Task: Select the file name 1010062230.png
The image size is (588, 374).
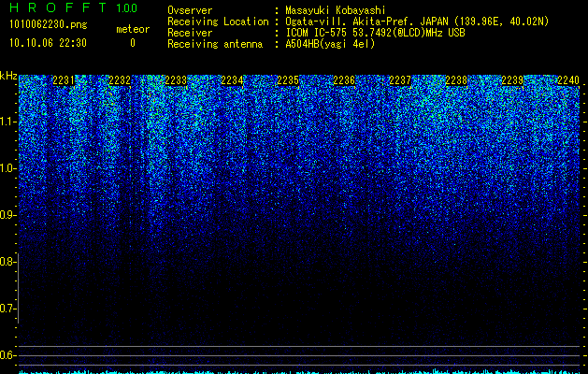Action: pos(49,25)
